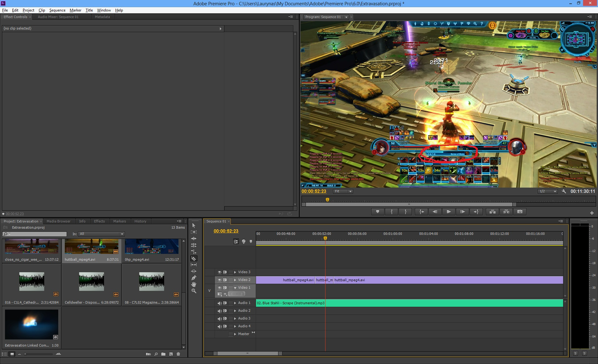Screen dimensions: 598x364
Task: Switch Project panel to icon view
Action: pyautogui.click(x=12, y=354)
